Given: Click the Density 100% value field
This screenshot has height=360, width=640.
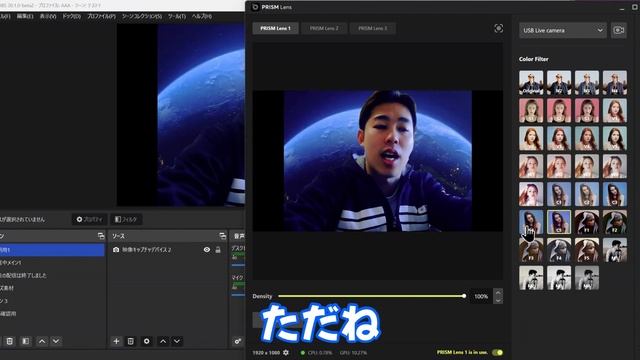Looking at the screenshot, I should 481,296.
